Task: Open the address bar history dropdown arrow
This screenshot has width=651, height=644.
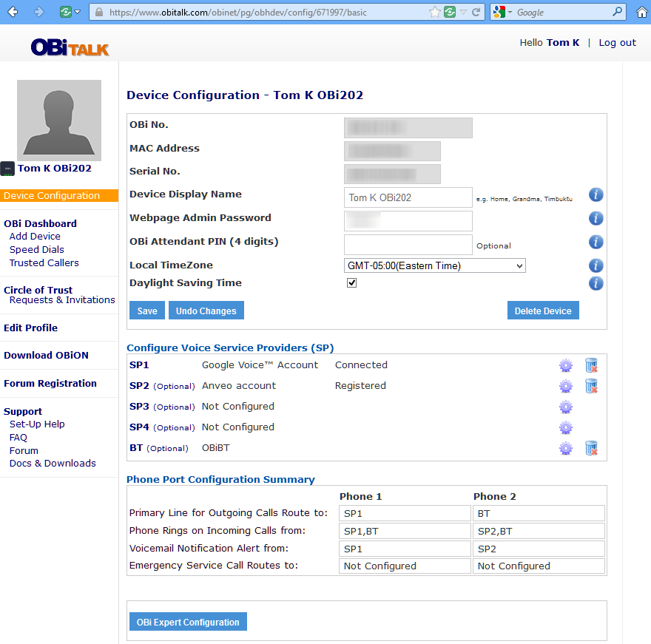Action: tap(463, 12)
